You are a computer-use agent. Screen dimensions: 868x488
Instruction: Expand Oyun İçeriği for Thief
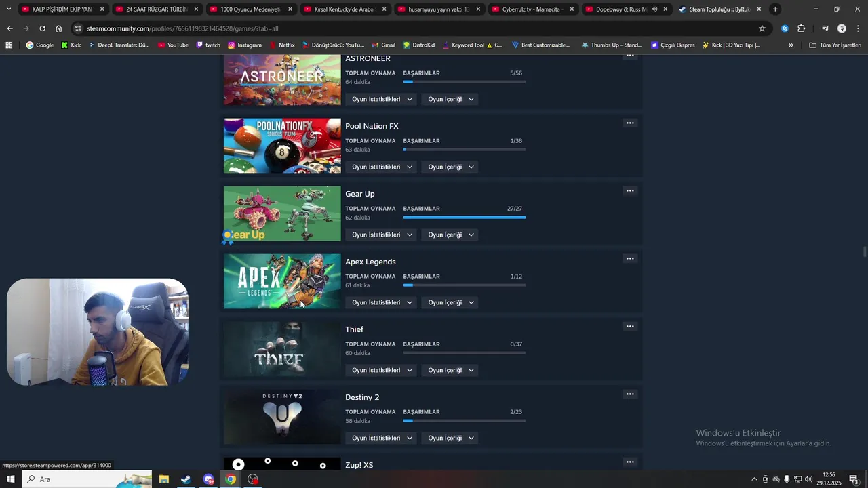tap(450, 370)
